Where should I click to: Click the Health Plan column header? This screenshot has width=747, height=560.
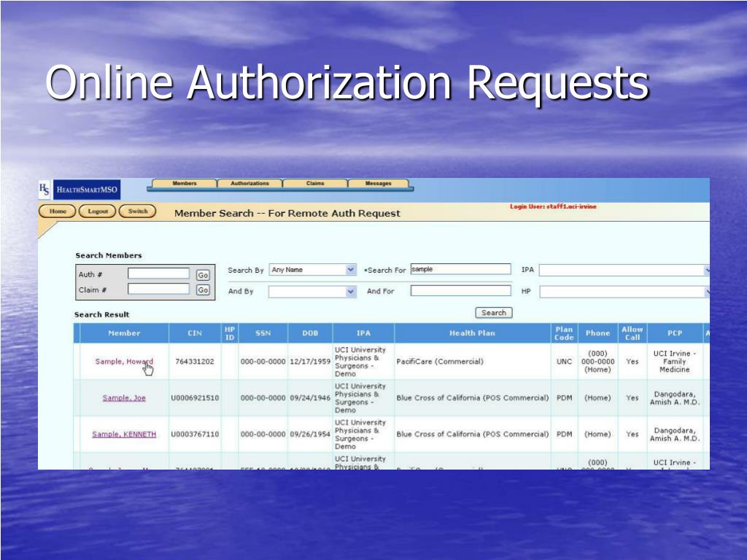(472, 333)
